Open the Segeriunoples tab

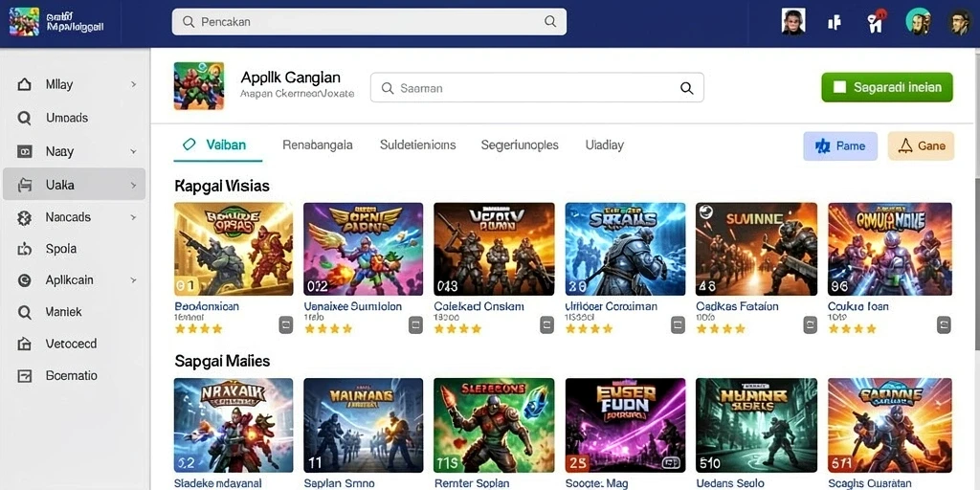[520, 145]
